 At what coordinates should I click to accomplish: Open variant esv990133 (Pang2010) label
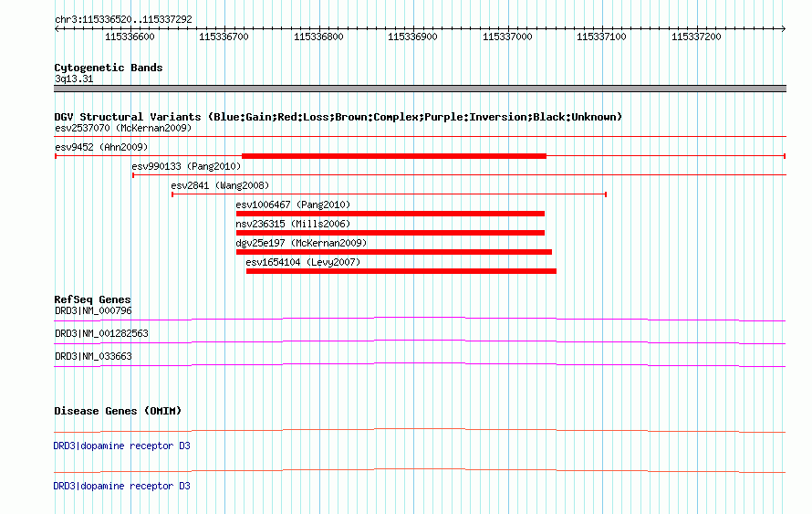(x=186, y=166)
